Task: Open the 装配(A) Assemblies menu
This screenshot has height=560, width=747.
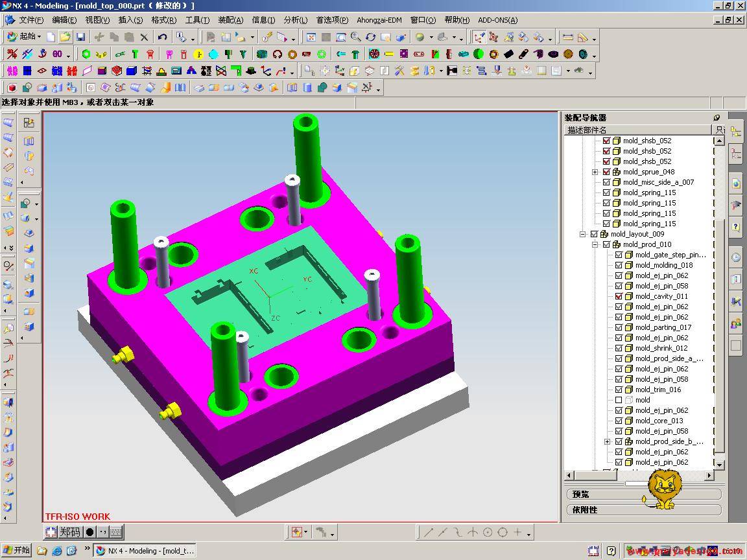Action: (x=230, y=20)
